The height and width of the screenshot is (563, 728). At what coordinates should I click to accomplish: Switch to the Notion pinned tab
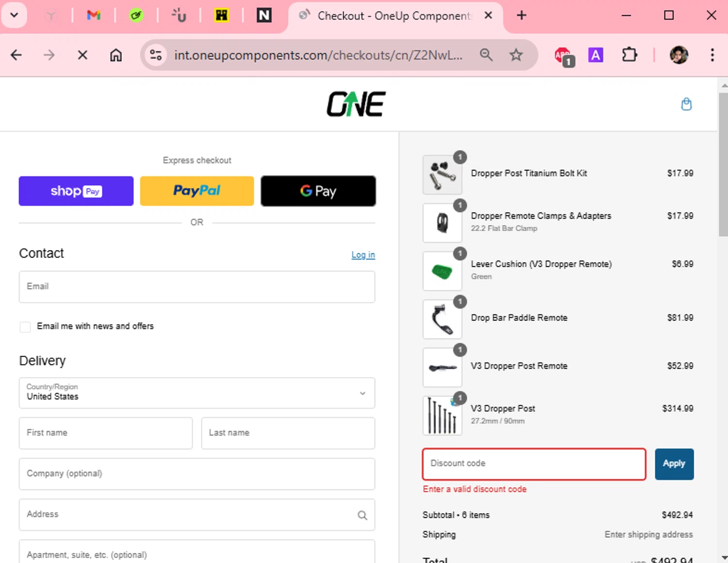tap(264, 16)
